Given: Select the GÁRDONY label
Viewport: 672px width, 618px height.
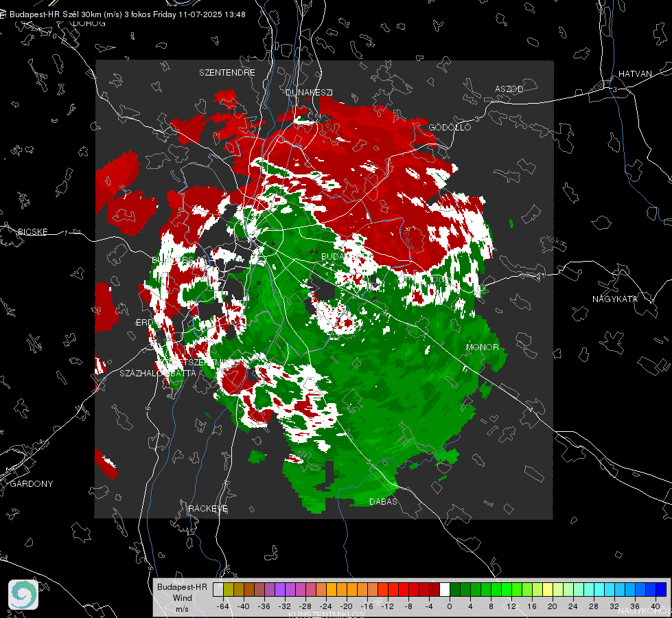Looking at the screenshot, I should coord(32,484).
